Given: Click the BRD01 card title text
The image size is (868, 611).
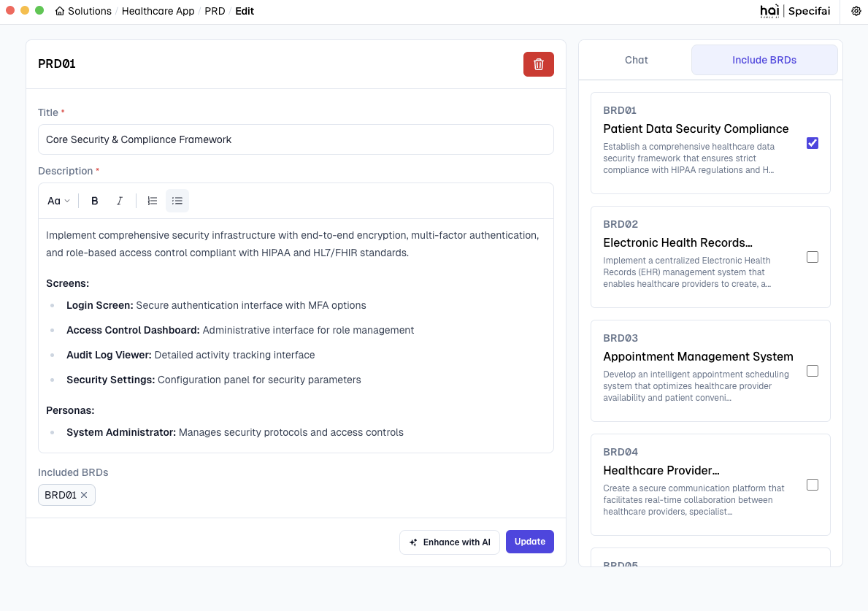Looking at the screenshot, I should tap(696, 129).
